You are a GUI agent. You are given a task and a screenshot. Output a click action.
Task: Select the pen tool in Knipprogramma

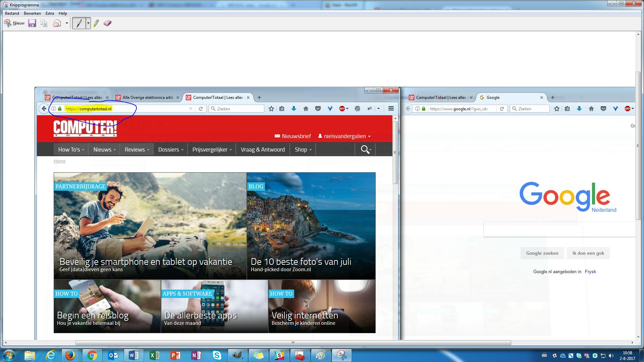click(x=79, y=23)
